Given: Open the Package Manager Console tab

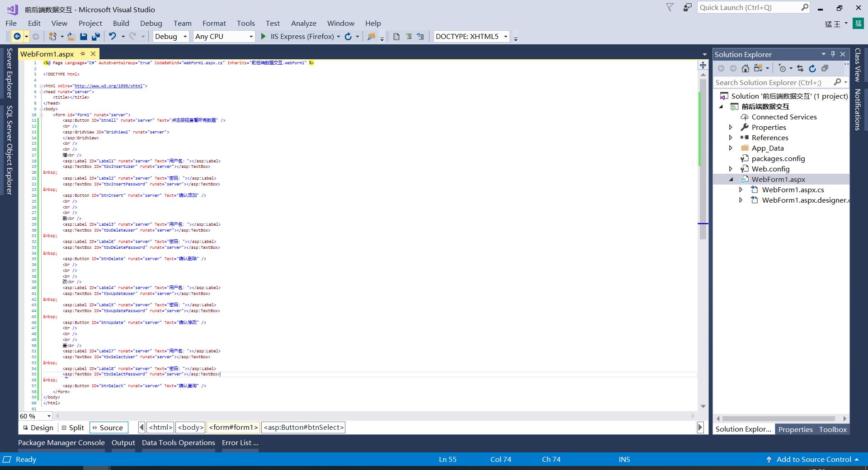Looking at the screenshot, I should [x=61, y=443].
